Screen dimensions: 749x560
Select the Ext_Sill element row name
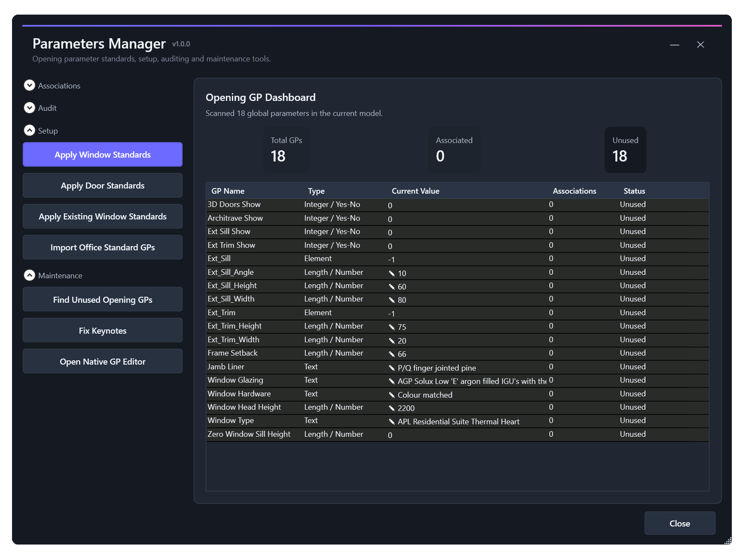point(219,259)
